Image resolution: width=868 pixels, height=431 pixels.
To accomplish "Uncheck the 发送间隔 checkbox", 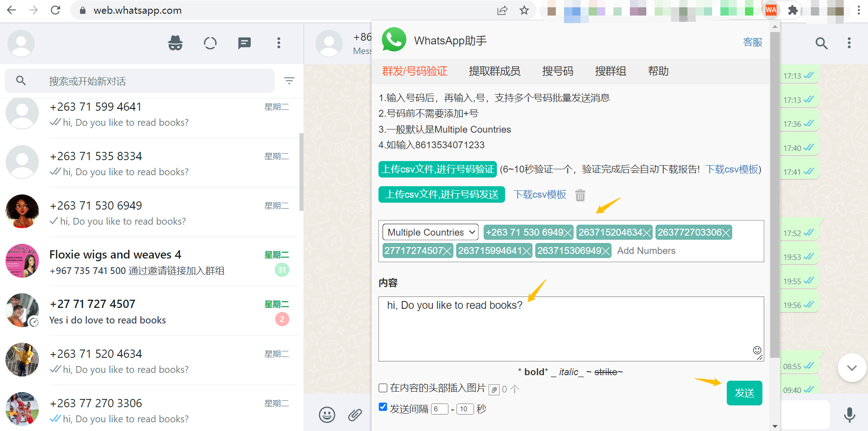I will pyautogui.click(x=383, y=407).
